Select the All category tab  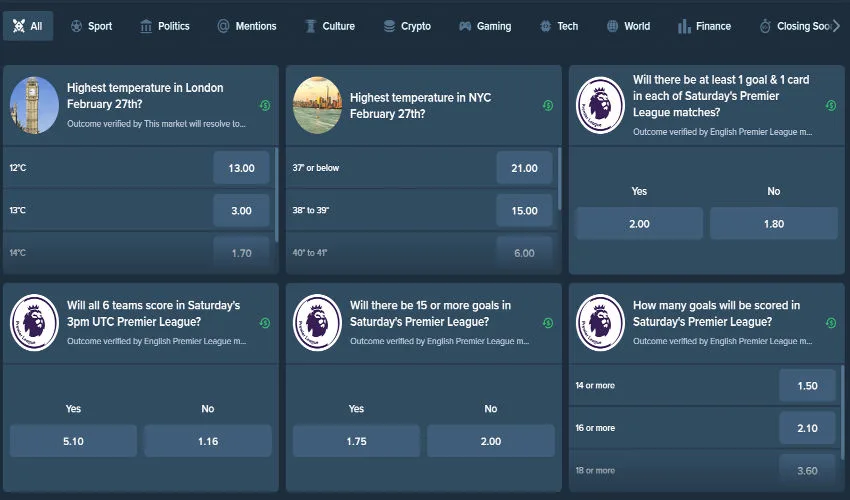coord(28,26)
